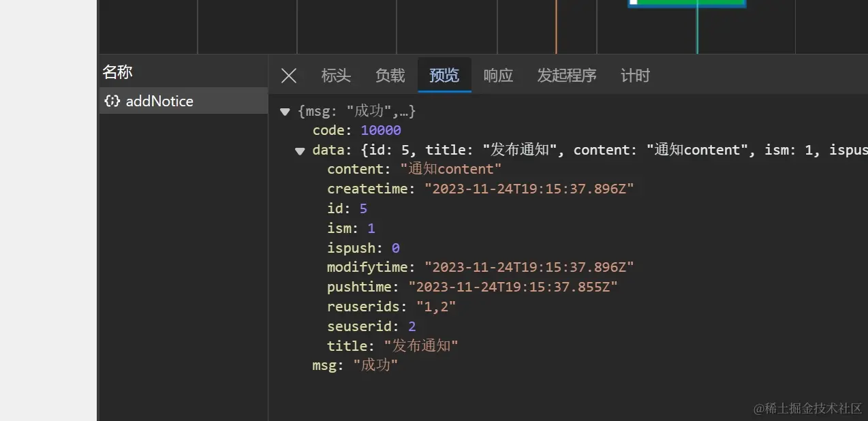Click the 名称 column header
This screenshot has height=421, width=868.
coord(117,72)
